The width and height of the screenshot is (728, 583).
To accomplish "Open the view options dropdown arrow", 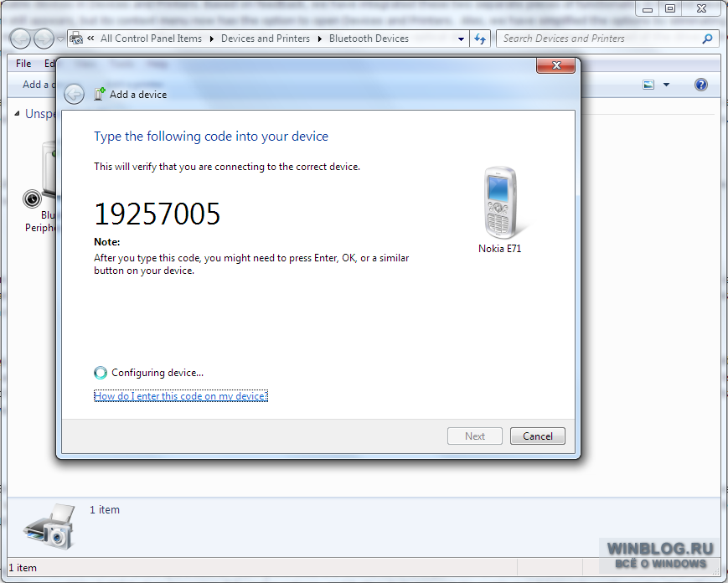I will click(666, 85).
